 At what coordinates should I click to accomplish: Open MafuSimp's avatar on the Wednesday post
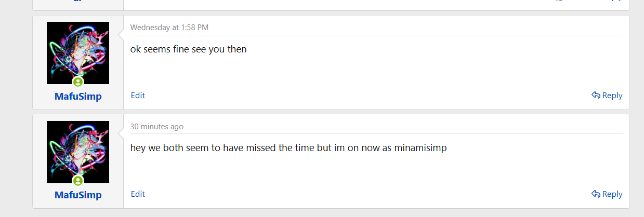[x=78, y=53]
